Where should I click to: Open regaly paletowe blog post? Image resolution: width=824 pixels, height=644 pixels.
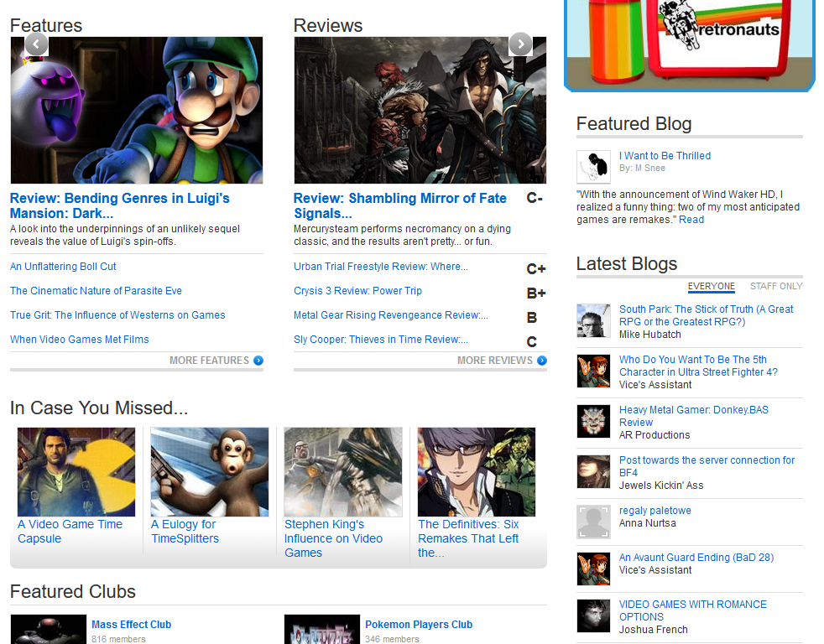pyautogui.click(x=655, y=511)
